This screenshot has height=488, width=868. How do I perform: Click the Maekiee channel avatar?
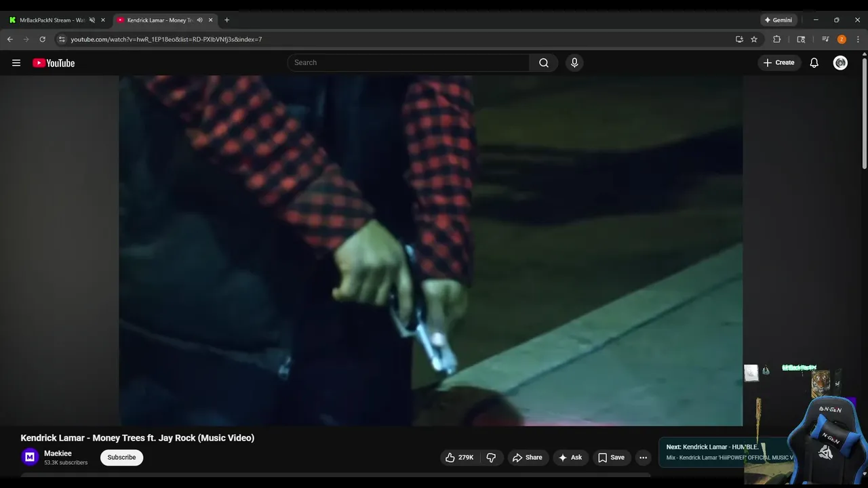(x=29, y=457)
